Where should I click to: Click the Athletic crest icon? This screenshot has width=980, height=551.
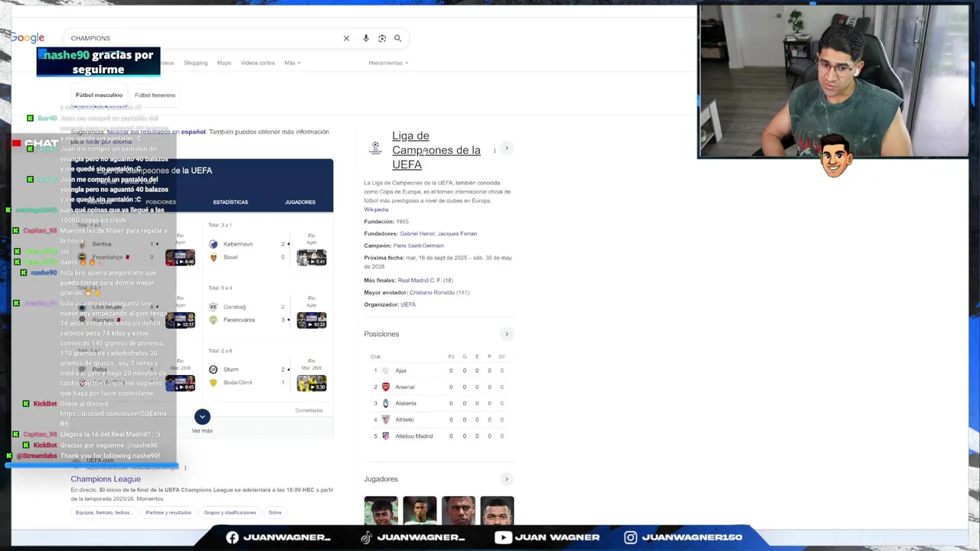[x=386, y=419]
